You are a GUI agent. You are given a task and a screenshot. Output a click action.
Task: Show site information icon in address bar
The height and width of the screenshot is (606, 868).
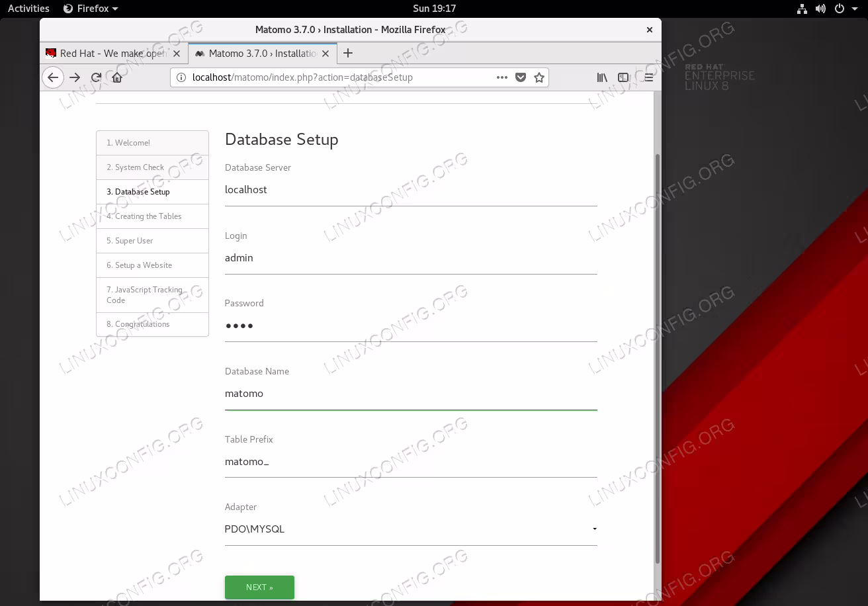(x=181, y=77)
